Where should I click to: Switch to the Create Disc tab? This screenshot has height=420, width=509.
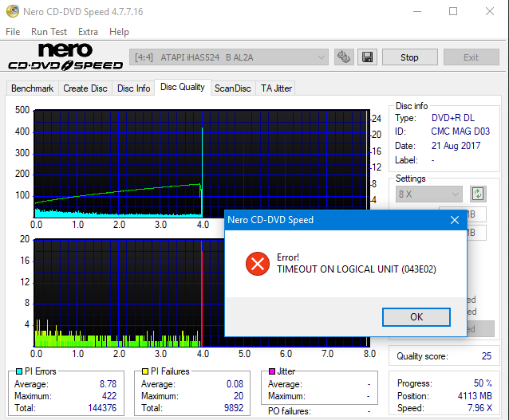click(85, 88)
